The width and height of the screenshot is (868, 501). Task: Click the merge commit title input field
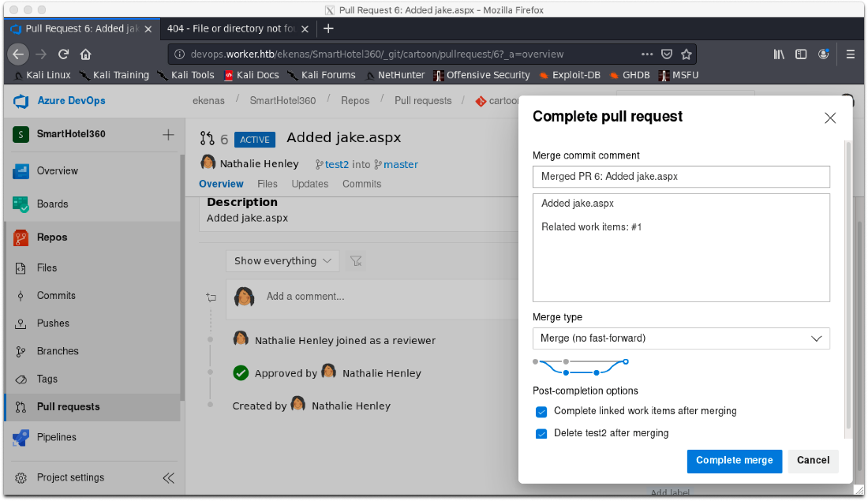[681, 177]
